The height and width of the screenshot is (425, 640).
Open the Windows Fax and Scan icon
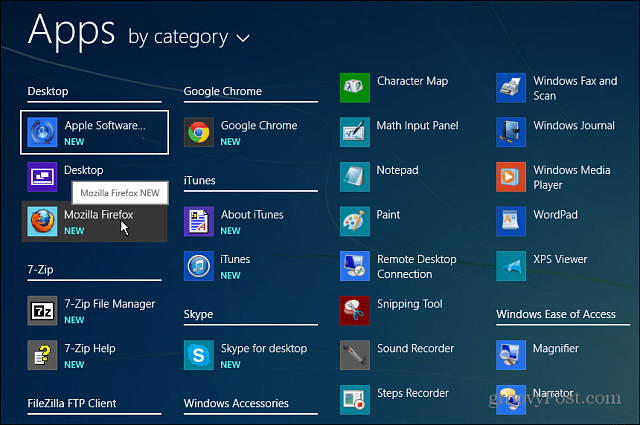pos(511,87)
